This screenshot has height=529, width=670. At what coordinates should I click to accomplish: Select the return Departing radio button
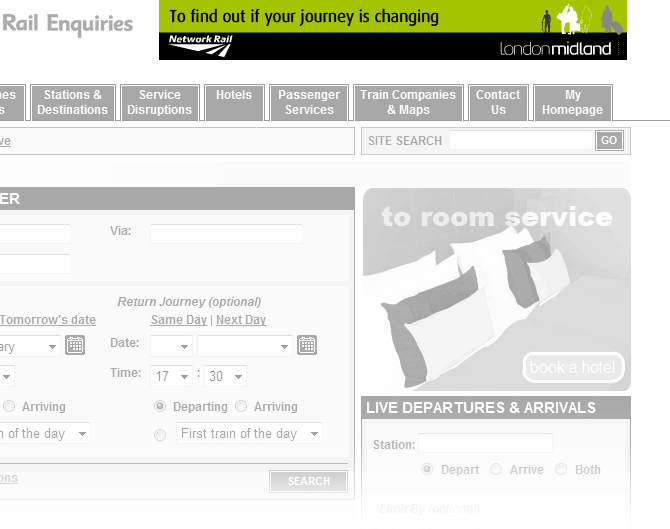click(160, 407)
